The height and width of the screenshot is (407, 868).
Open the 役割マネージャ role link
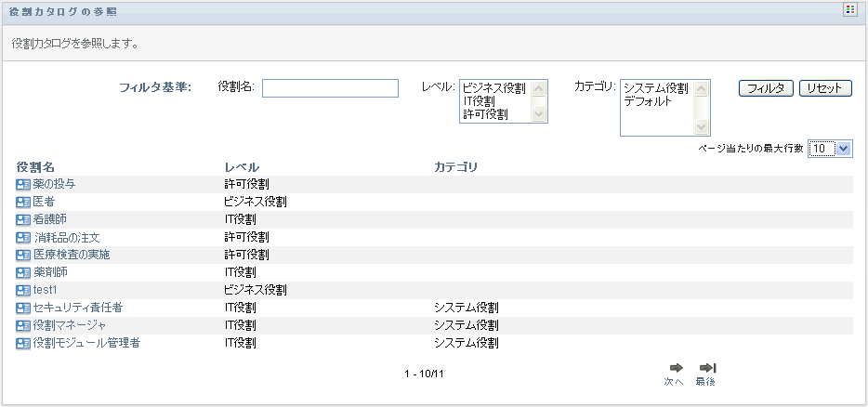(70, 325)
